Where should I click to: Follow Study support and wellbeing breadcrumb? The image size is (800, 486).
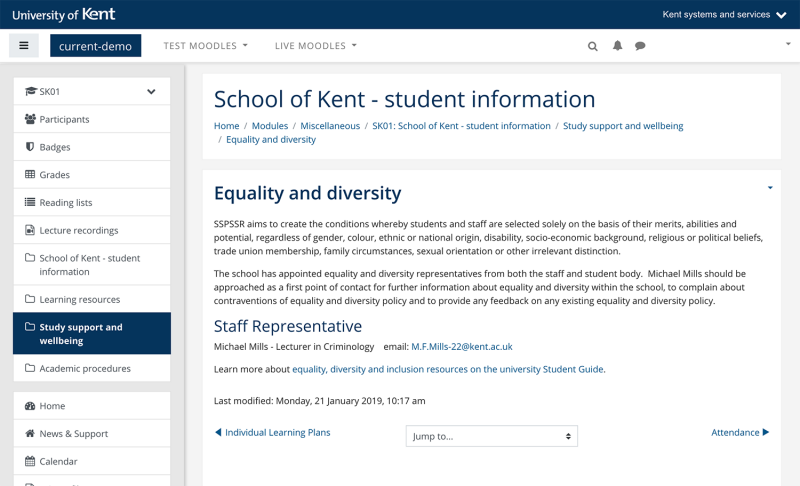[x=623, y=126]
